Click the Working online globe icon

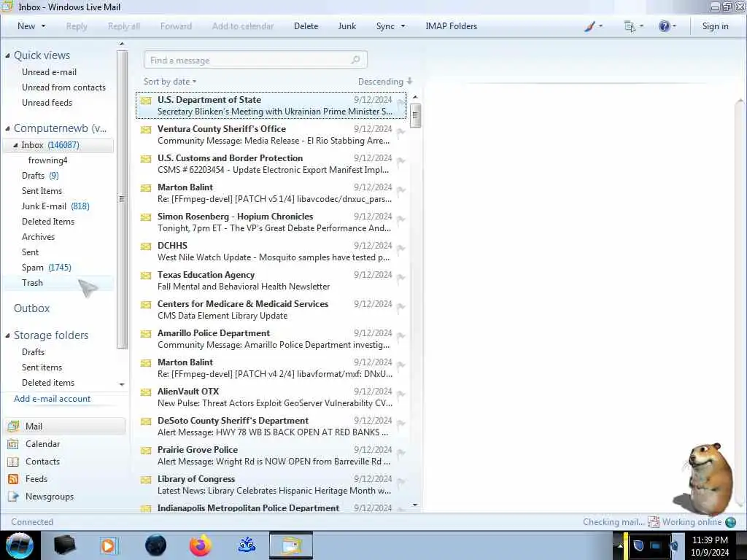pyautogui.click(x=730, y=522)
